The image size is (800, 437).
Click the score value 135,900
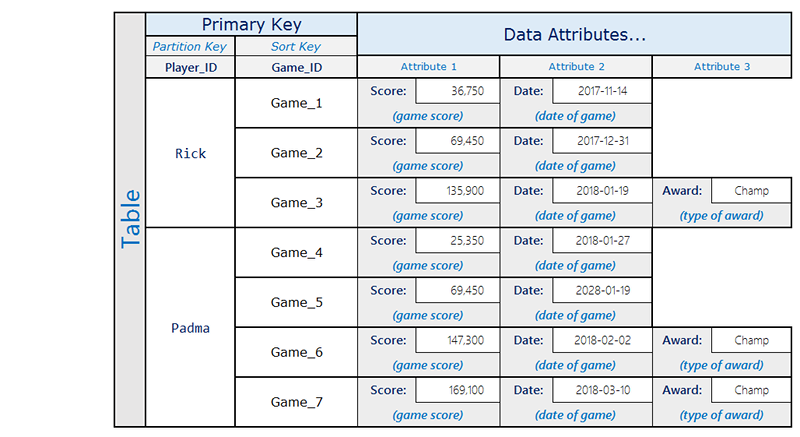457,191
